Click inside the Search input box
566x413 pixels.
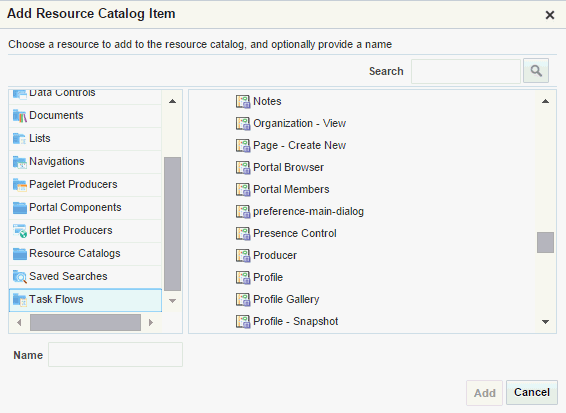[466, 71]
